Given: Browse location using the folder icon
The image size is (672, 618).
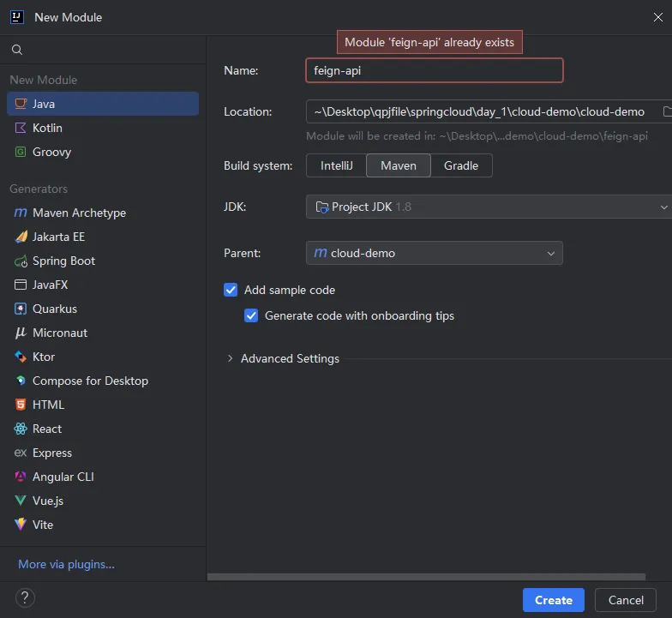Looking at the screenshot, I should (665, 111).
